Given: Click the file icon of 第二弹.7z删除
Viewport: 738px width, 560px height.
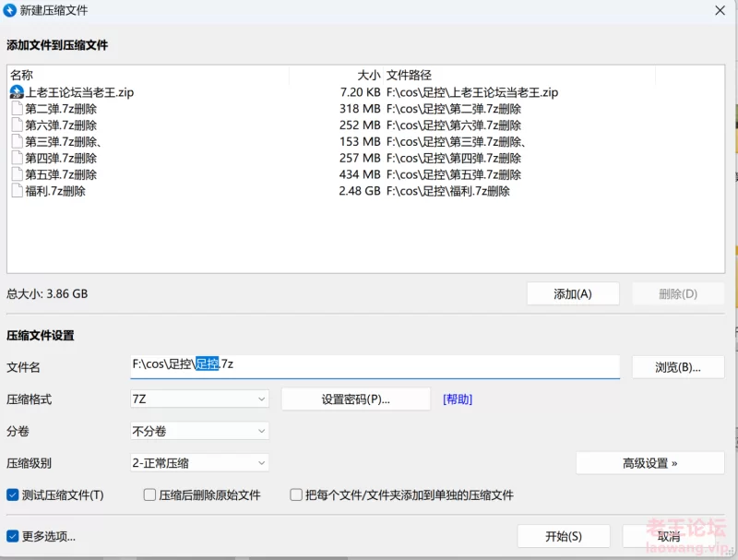Looking at the screenshot, I should [x=17, y=109].
